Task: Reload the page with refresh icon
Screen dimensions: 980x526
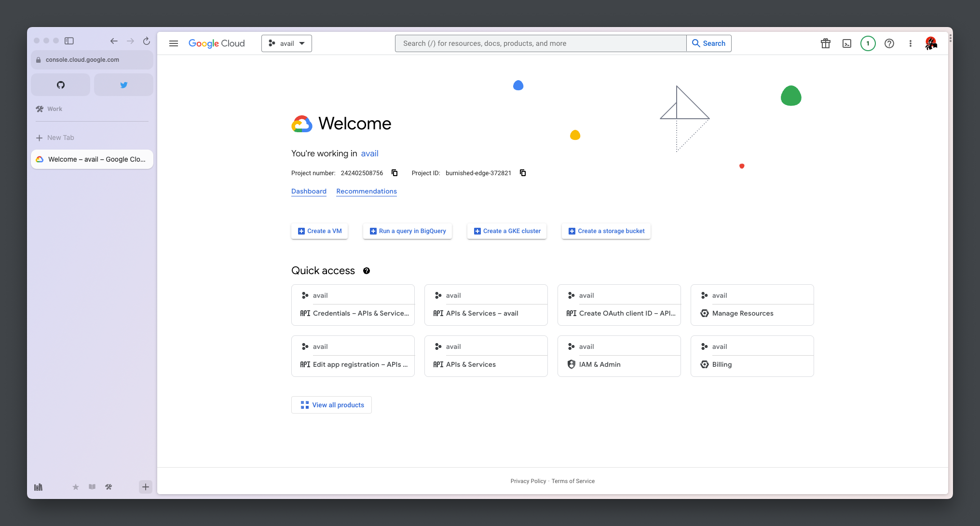Action: click(147, 41)
